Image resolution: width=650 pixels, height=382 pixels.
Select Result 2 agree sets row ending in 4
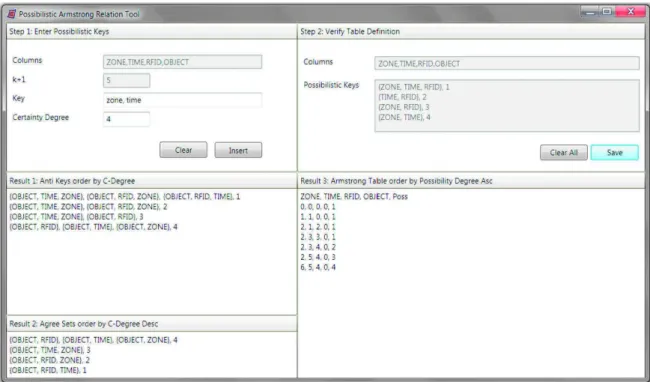tap(93, 340)
